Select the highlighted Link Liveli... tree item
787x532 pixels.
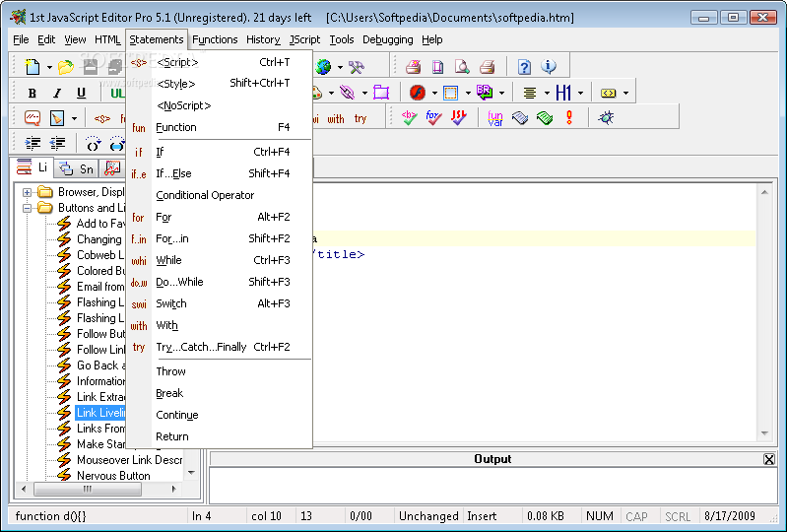point(100,413)
